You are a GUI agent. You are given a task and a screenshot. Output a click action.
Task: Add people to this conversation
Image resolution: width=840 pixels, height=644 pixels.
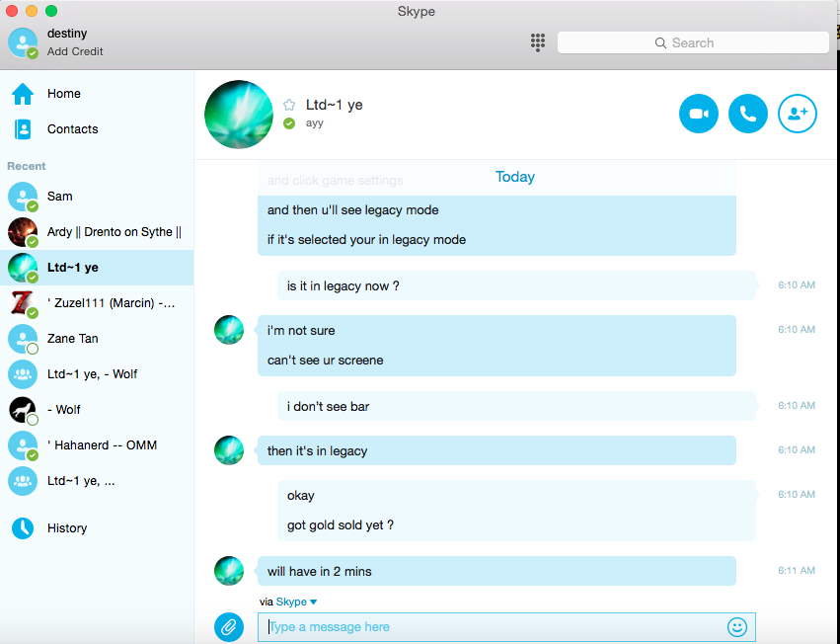(798, 114)
